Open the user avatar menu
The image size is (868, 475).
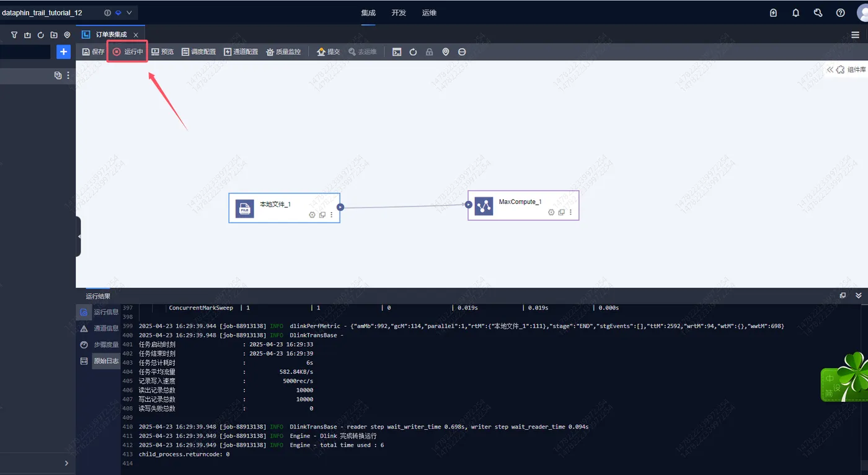pyautogui.click(x=862, y=12)
